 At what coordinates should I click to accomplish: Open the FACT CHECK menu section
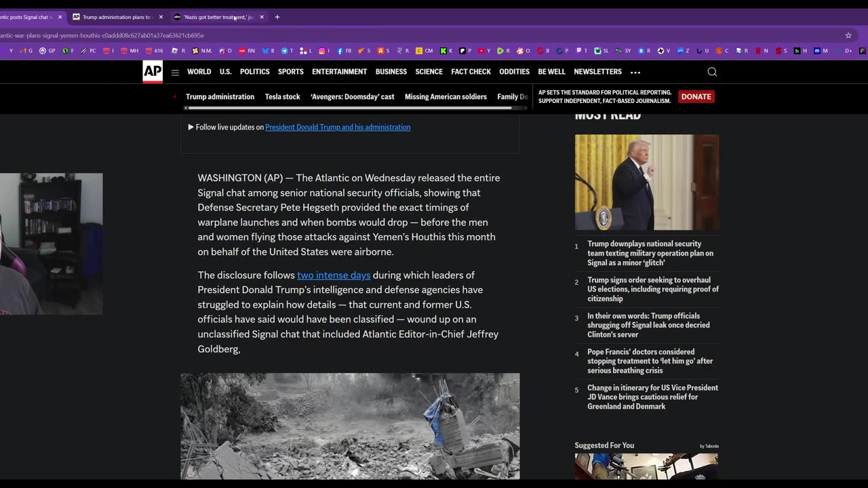(471, 72)
